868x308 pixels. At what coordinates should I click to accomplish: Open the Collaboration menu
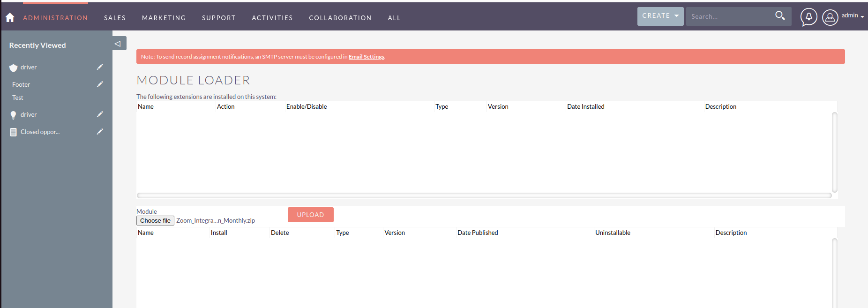tap(340, 18)
